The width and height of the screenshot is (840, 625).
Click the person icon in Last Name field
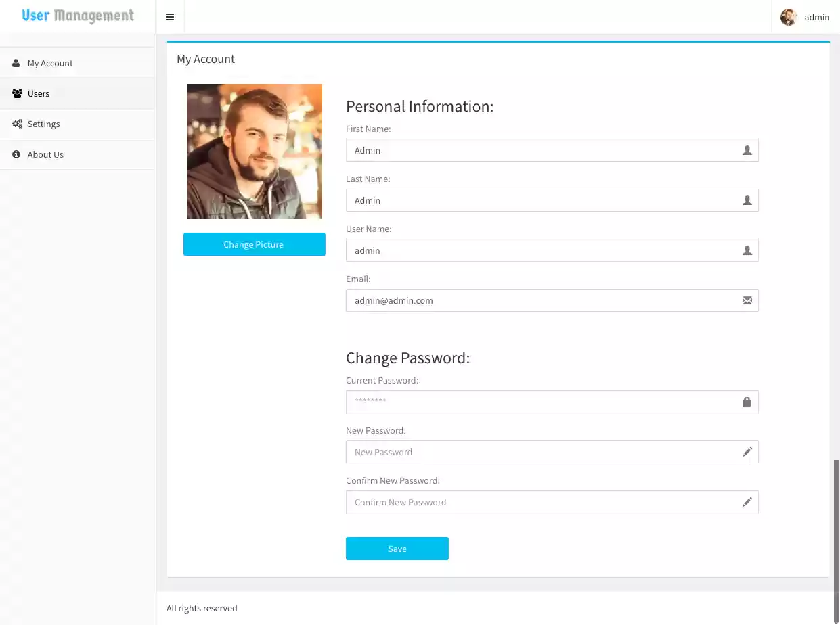(747, 200)
